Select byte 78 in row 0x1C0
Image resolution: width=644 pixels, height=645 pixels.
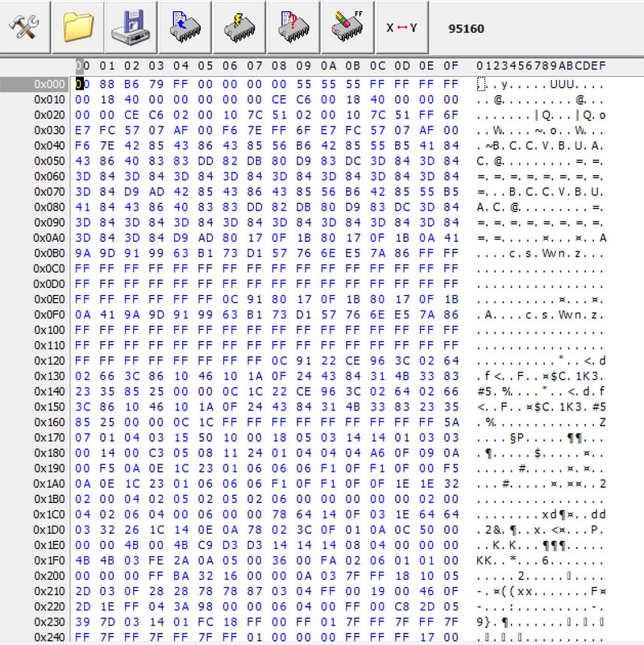pos(279,514)
